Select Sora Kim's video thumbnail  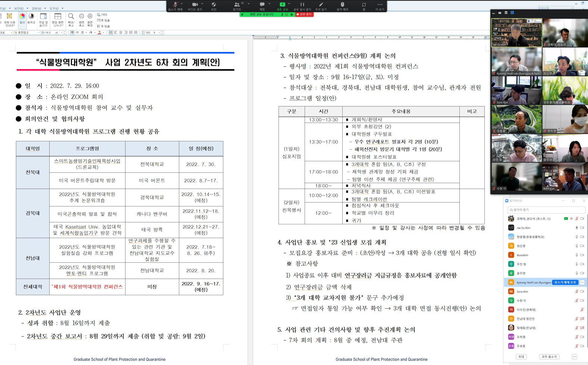click(516, 90)
